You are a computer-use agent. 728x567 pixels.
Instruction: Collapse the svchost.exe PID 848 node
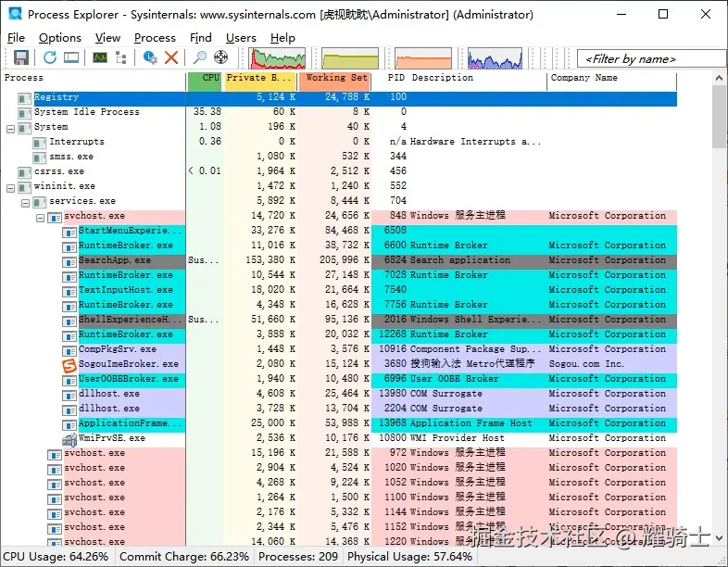click(41, 218)
